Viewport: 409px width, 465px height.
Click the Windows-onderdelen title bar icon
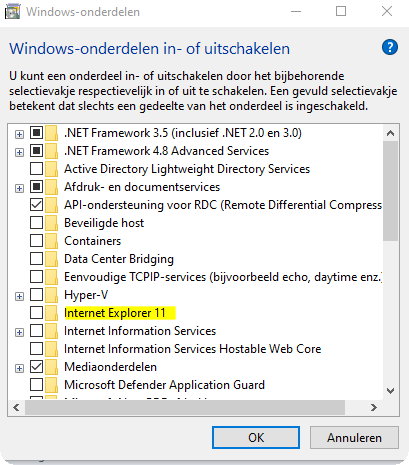click(12, 12)
